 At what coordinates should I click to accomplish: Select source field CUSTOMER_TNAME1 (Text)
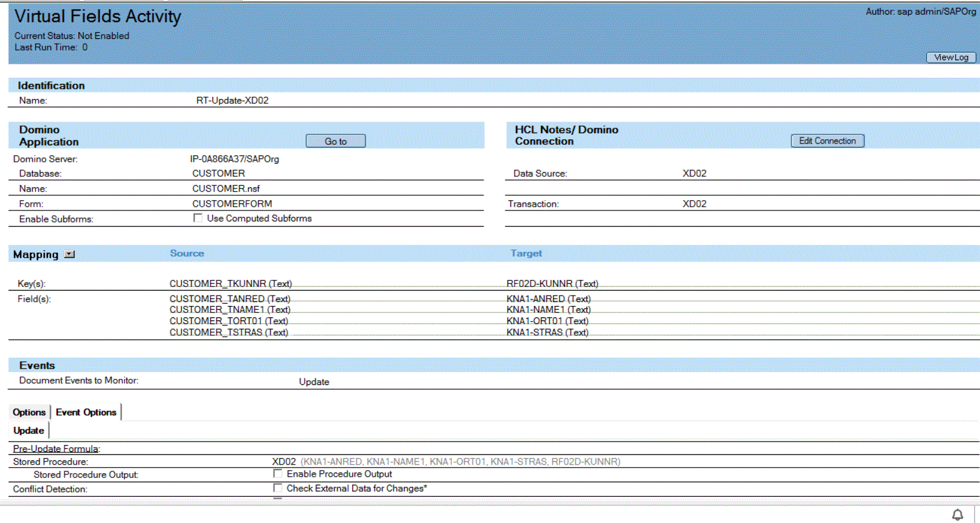click(x=230, y=310)
